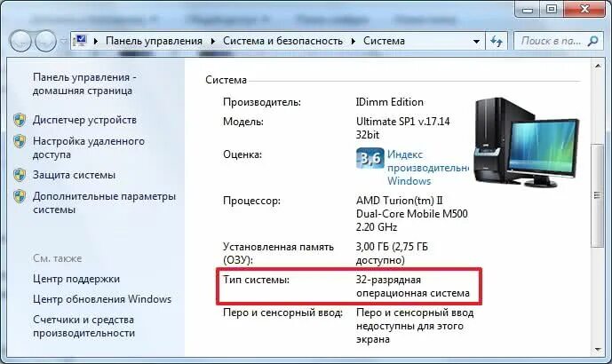Open Дополнительные параметры системы link
This screenshot has height=364, width=612.
tap(104, 202)
